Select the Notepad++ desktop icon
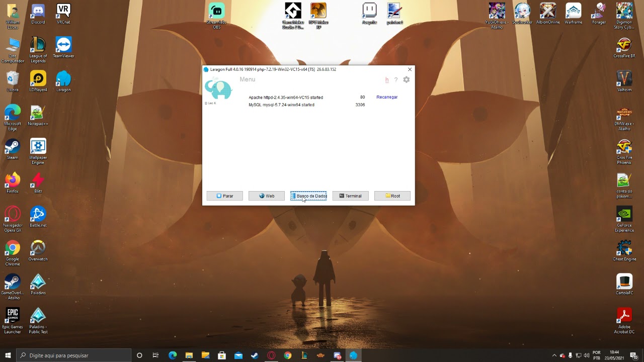This screenshot has width=644, height=362. point(38,116)
